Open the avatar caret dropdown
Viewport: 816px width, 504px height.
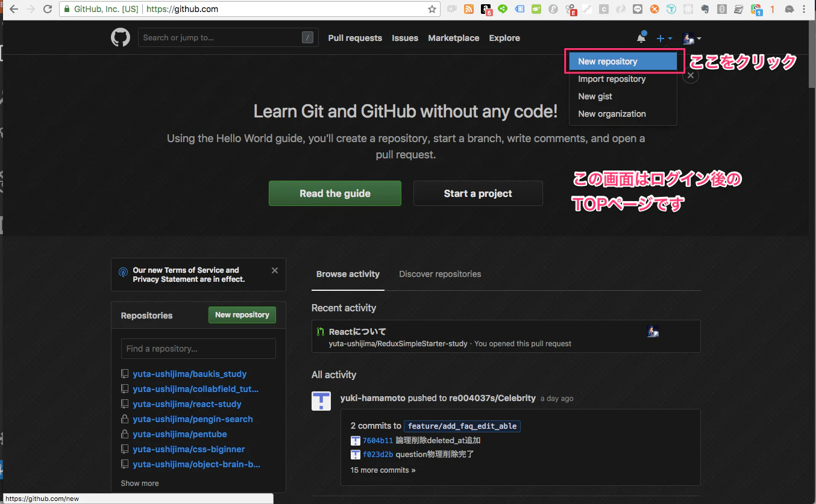click(x=700, y=38)
